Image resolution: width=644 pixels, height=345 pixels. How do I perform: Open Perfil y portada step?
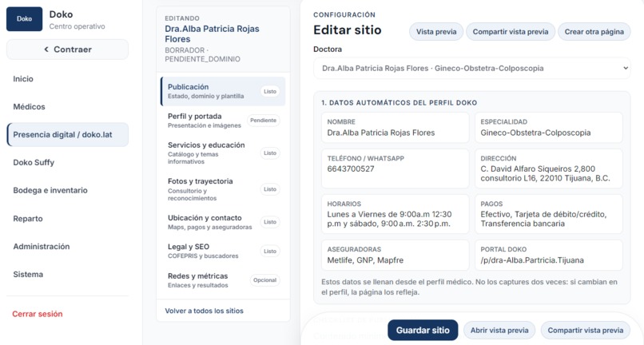pyautogui.click(x=223, y=121)
